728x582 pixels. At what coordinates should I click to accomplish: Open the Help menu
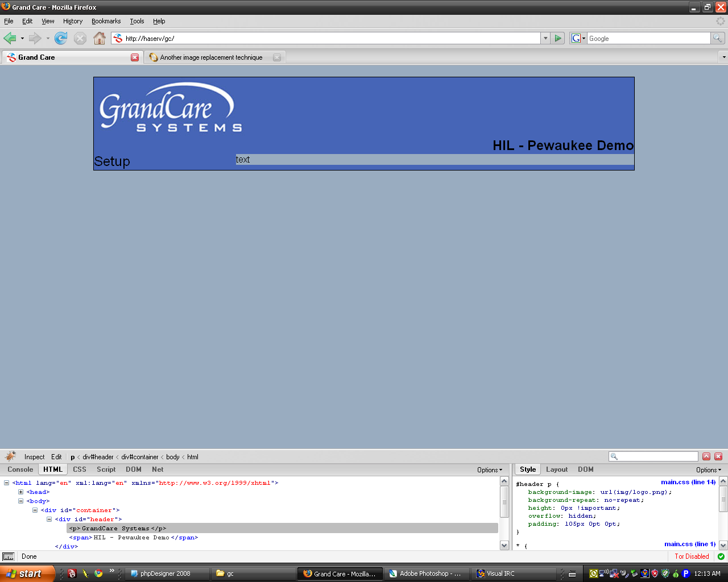pos(159,21)
